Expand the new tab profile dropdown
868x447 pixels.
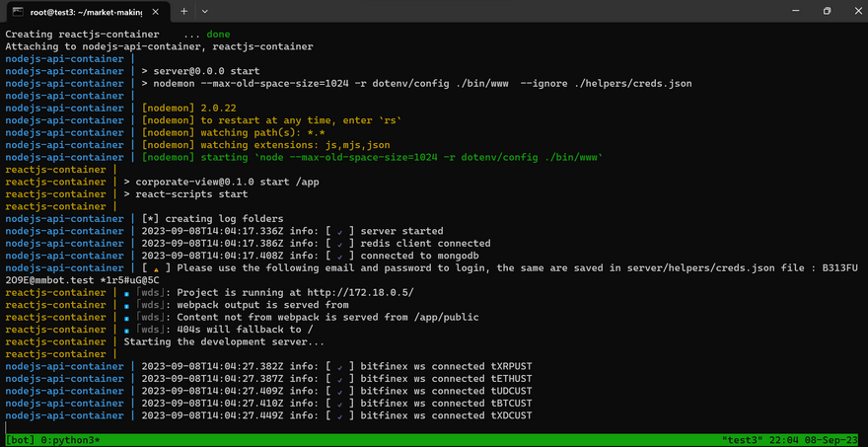point(204,11)
